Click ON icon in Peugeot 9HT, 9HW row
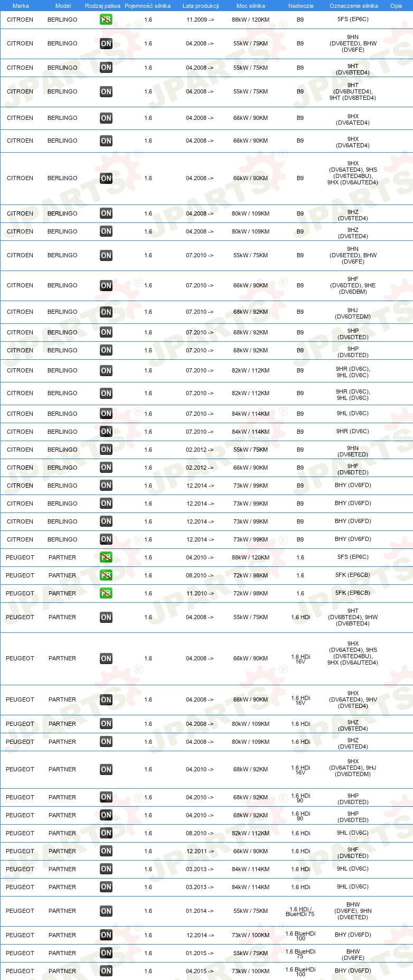 (x=106, y=618)
